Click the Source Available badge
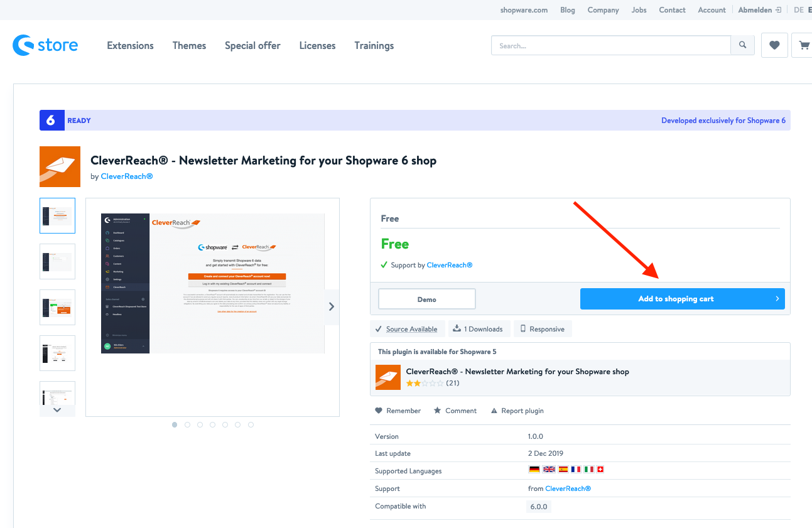812x528 pixels. point(408,329)
